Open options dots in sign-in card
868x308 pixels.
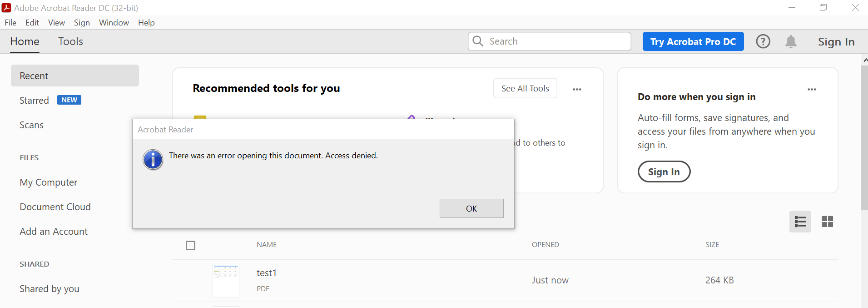[812, 89]
